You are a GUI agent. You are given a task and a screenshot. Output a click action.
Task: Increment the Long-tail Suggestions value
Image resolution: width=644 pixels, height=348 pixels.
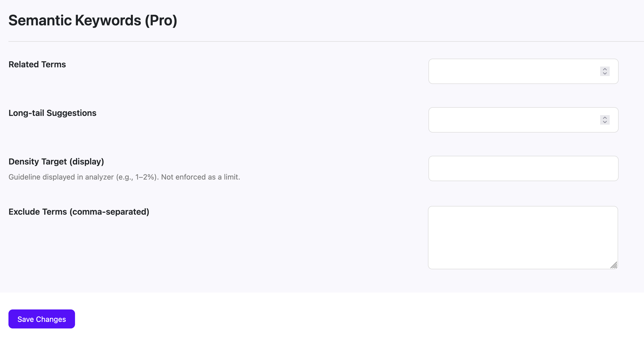[x=604, y=118]
